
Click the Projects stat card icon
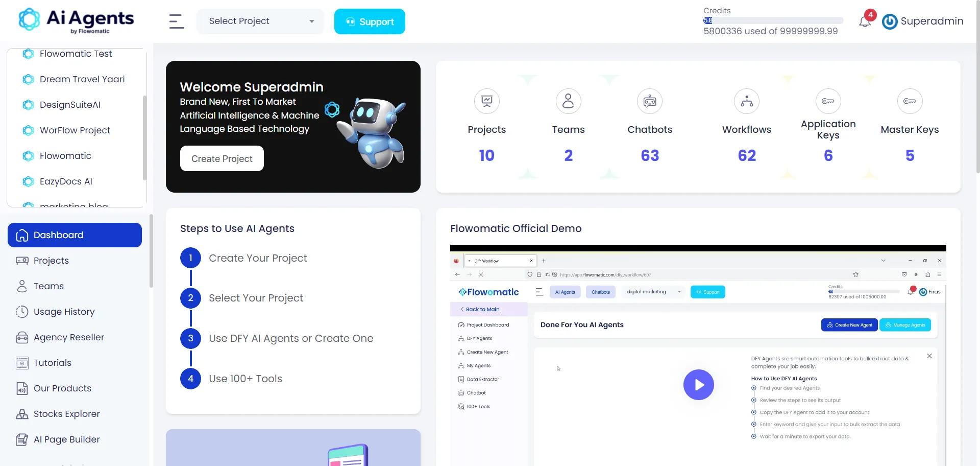(487, 101)
